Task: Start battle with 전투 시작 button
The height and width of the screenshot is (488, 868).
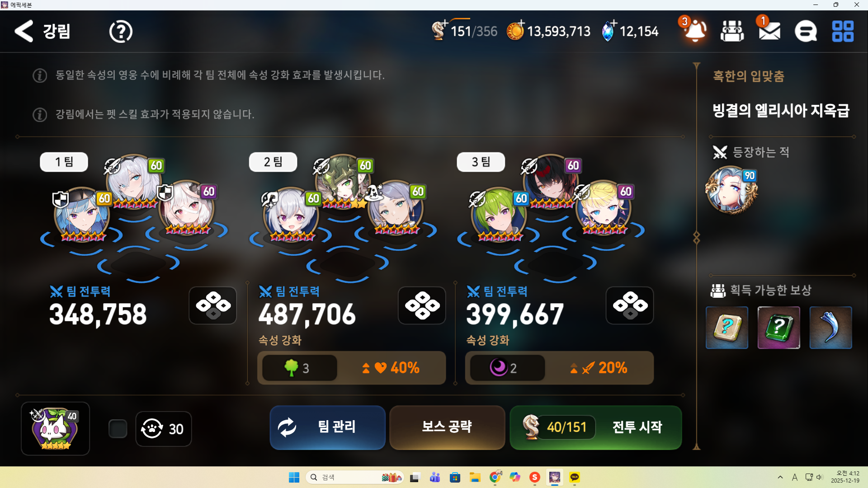Action: (596, 427)
